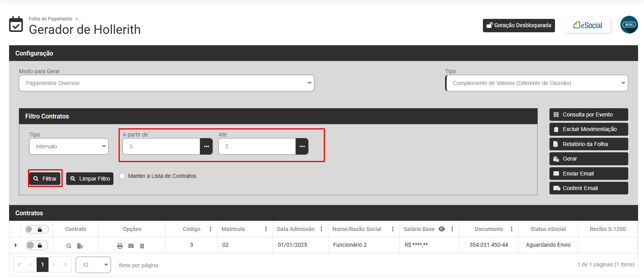Click the Código column options menu
This screenshot has height=279, width=644.
click(x=210, y=229)
